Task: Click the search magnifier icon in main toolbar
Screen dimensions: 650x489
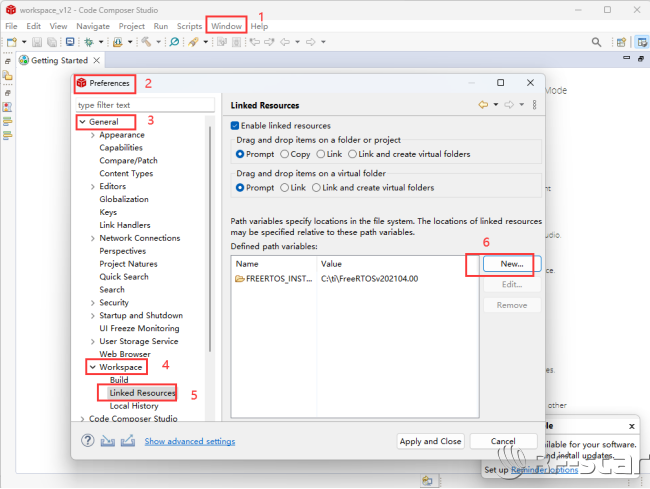Action: tap(174, 42)
